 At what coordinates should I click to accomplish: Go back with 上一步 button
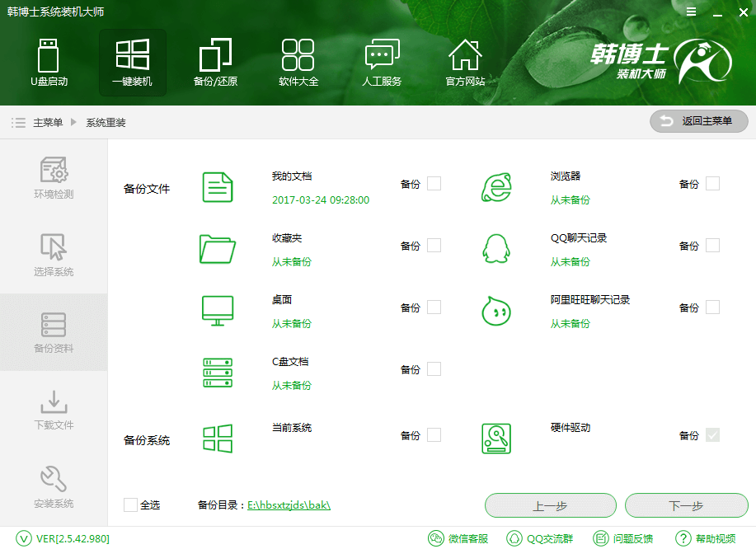[x=550, y=505]
